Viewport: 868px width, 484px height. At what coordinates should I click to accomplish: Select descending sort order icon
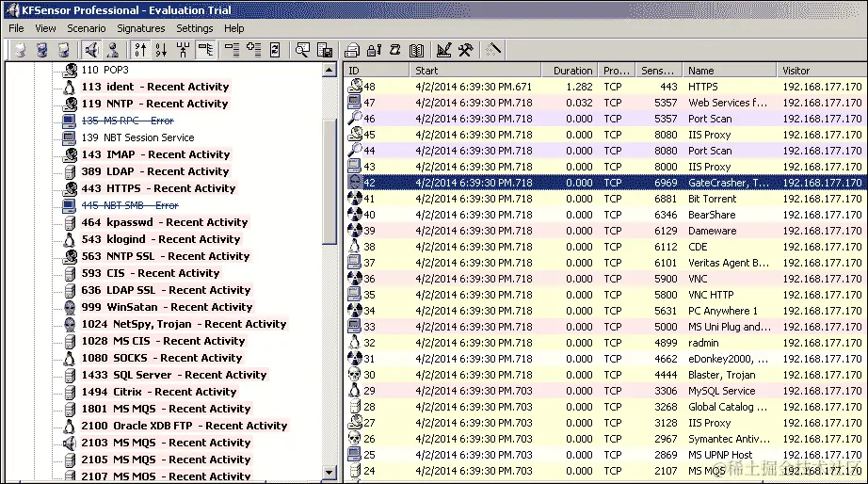click(162, 50)
